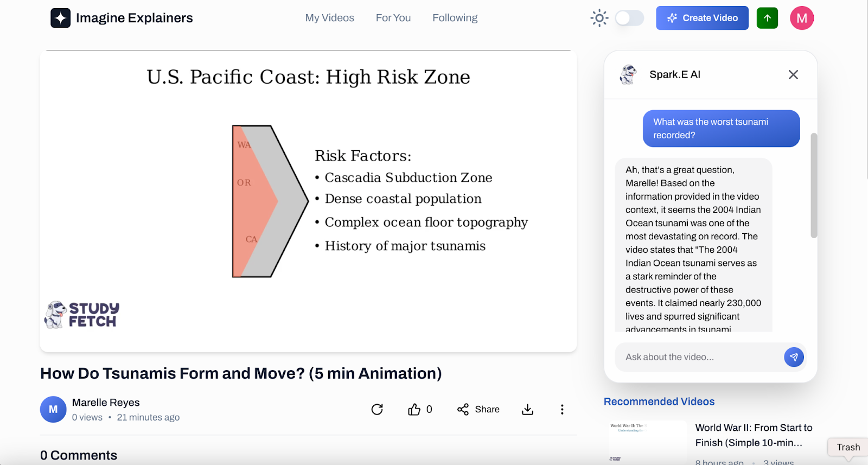
Task: Click the 0 views count text
Action: tap(87, 417)
